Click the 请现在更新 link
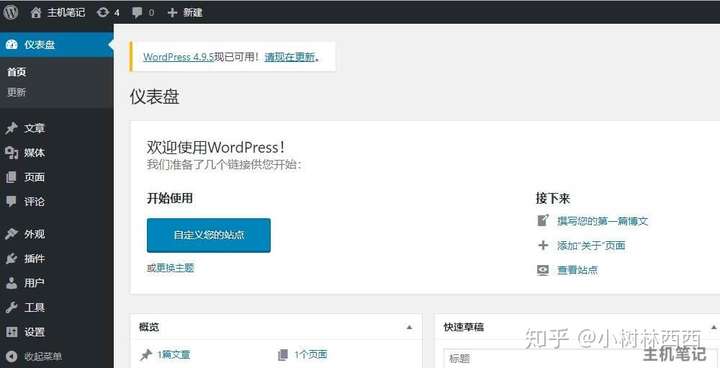 click(290, 57)
